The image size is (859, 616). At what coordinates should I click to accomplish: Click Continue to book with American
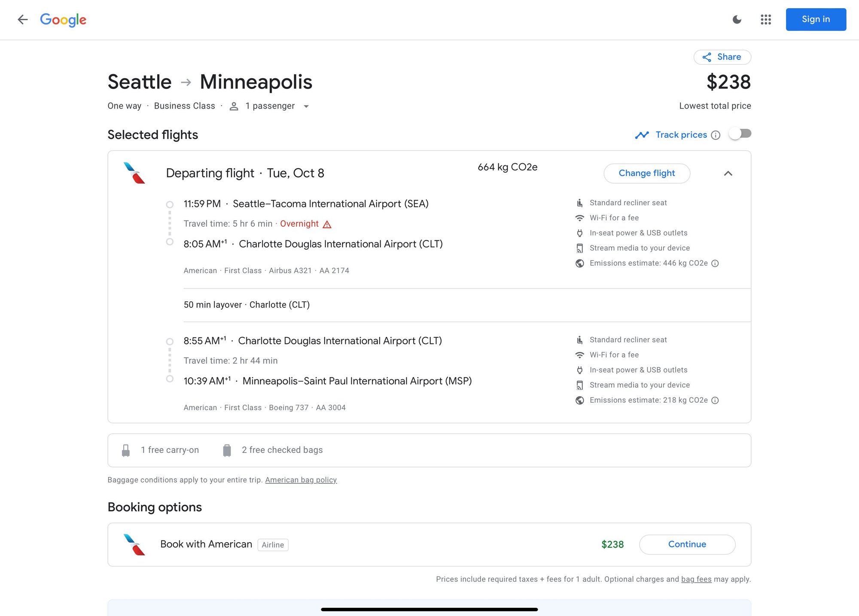click(687, 544)
